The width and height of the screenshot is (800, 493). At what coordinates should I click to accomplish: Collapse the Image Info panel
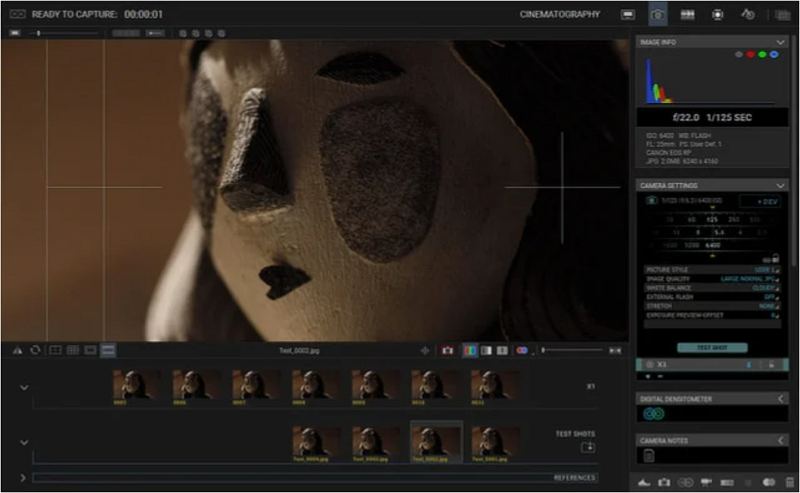click(781, 42)
